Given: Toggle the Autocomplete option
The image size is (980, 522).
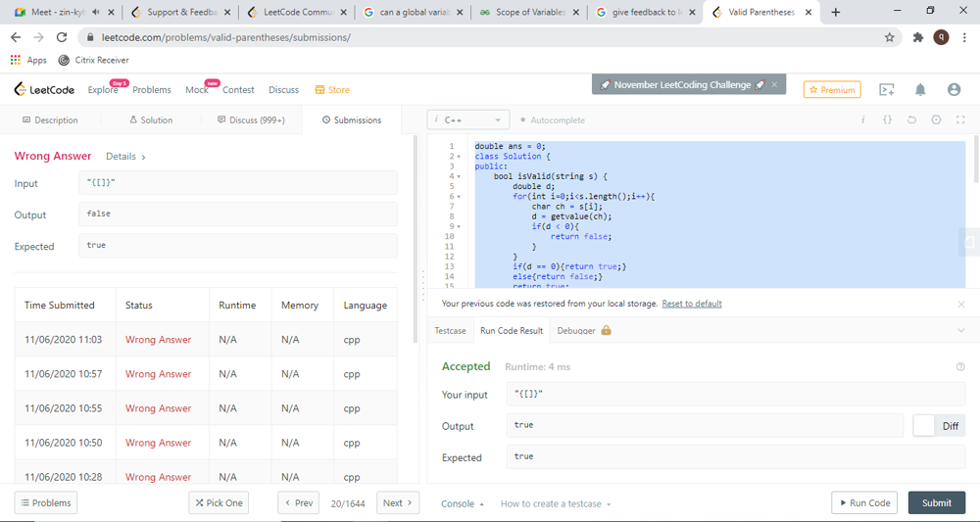Looking at the screenshot, I should pos(553,120).
